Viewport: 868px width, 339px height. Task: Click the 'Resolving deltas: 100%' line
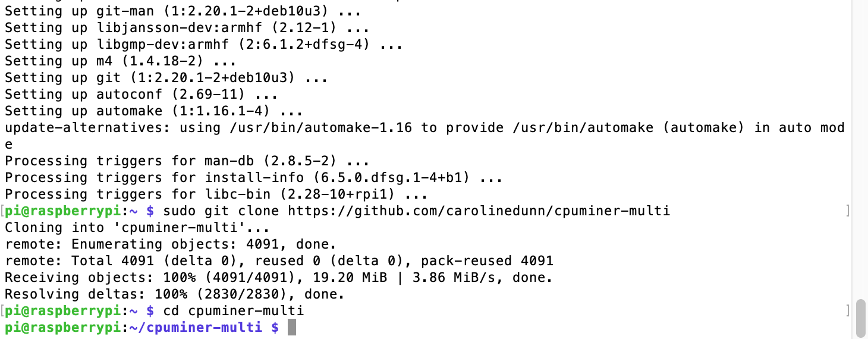[x=174, y=294]
